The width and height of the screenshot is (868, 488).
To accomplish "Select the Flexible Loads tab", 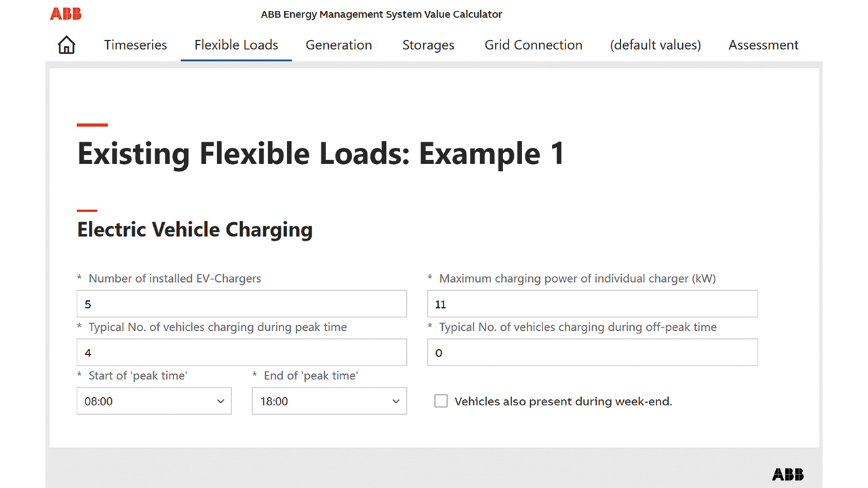I will (x=236, y=45).
